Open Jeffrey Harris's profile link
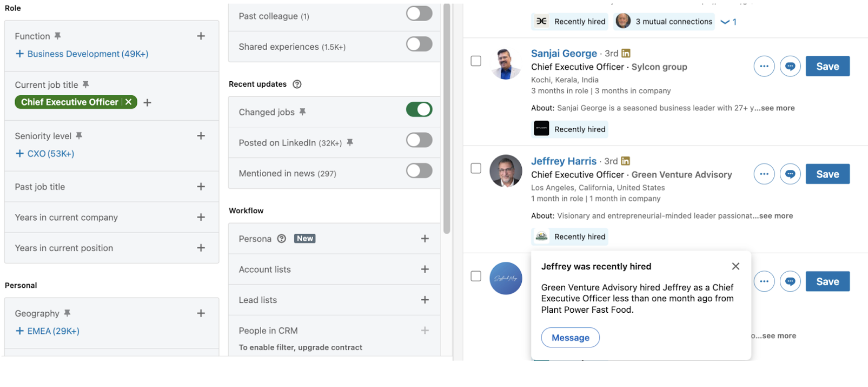The height and width of the screenshot is (387, 868). (564, 161)
